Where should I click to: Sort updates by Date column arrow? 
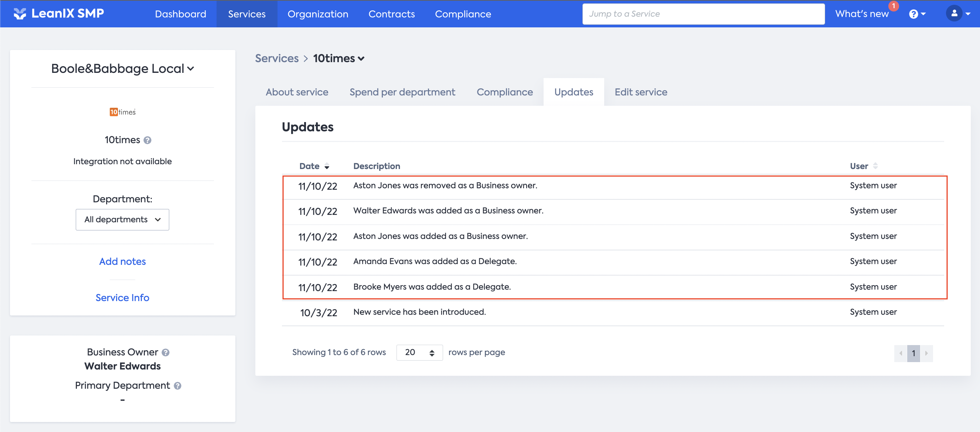(327, 166)
